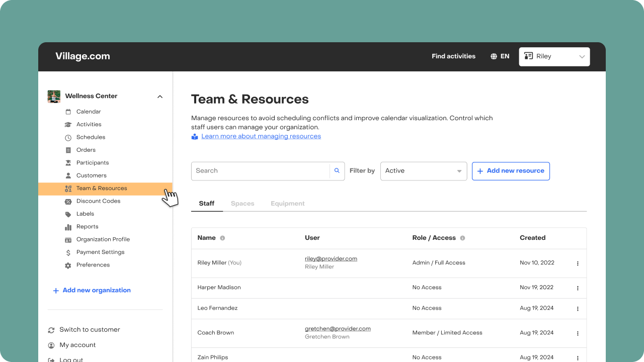Click the Customers person icon
The height and width of the screenshot is (362, 644).
point(68,175)
